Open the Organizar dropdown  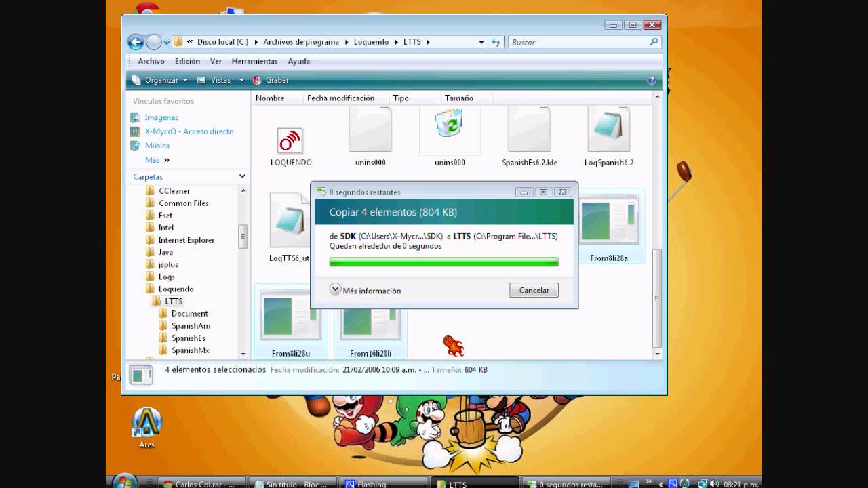click(x=161, y=80)
